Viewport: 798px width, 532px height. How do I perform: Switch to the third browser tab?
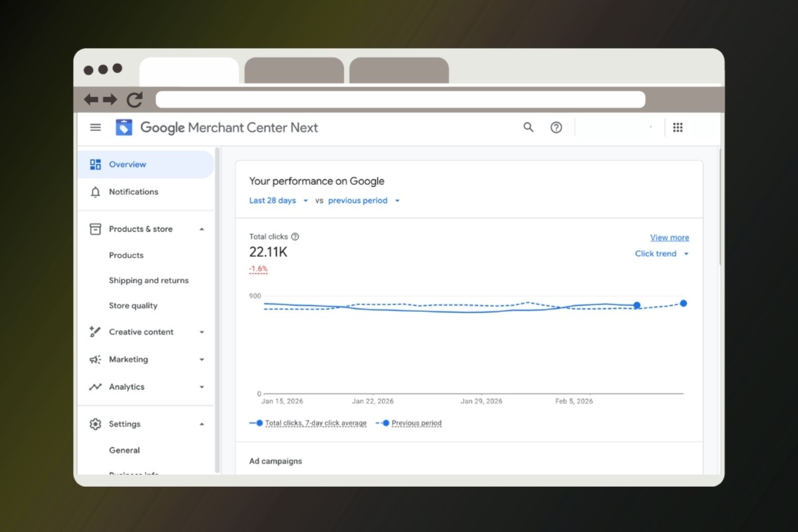[x=399, y=70]
